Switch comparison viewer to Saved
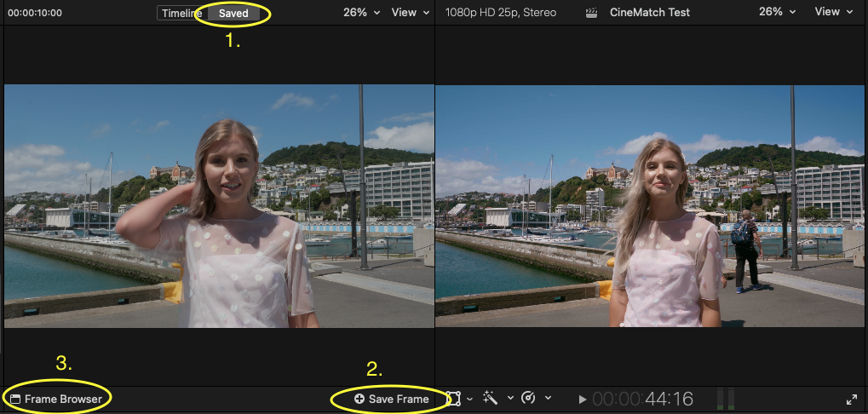Image resolution: width=868 pixels, height=414 pixels. (233, 13)
